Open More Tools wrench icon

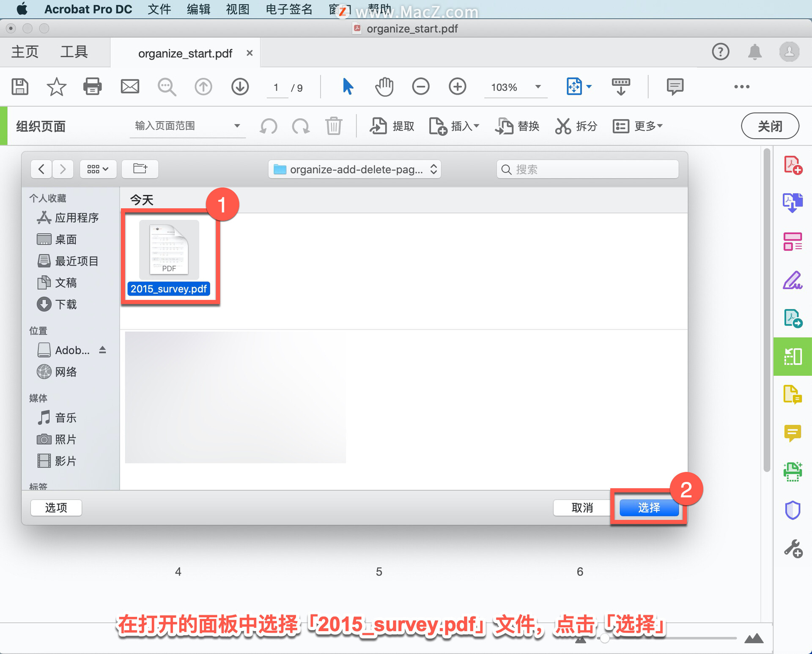click(x=793, y=549)
